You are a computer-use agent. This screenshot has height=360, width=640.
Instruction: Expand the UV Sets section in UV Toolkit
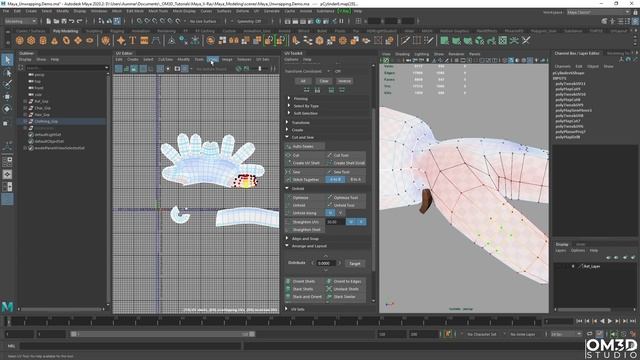click(x=286, y=309)
